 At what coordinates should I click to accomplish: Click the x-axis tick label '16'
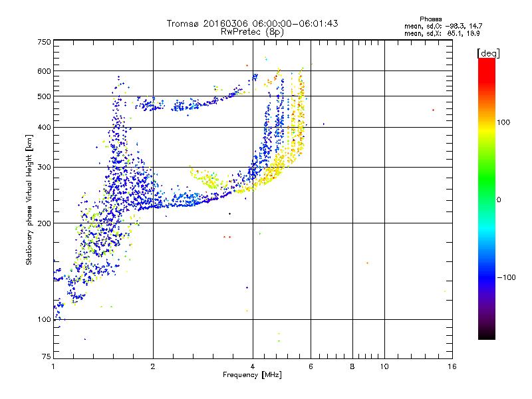tap(452, 366)
